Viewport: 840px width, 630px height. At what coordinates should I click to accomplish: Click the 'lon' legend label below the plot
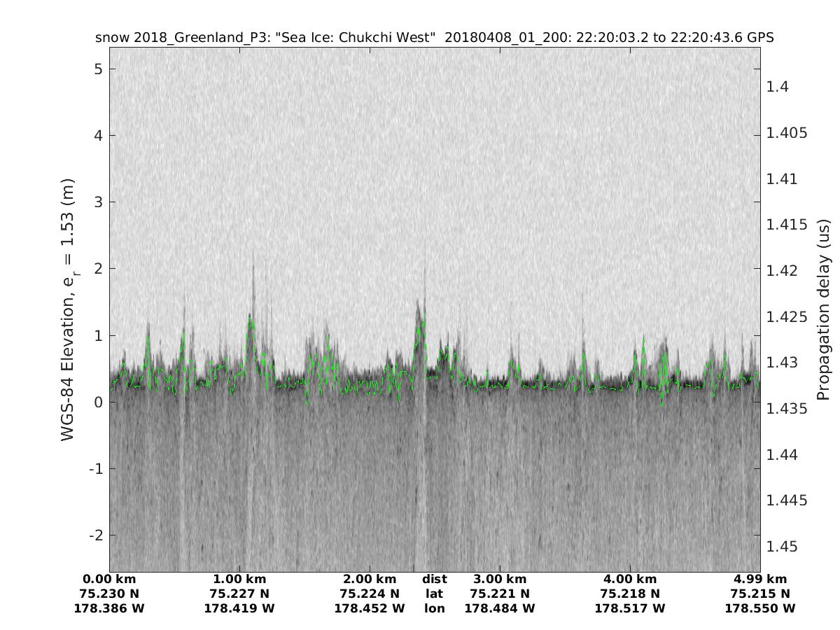point(435,608)
